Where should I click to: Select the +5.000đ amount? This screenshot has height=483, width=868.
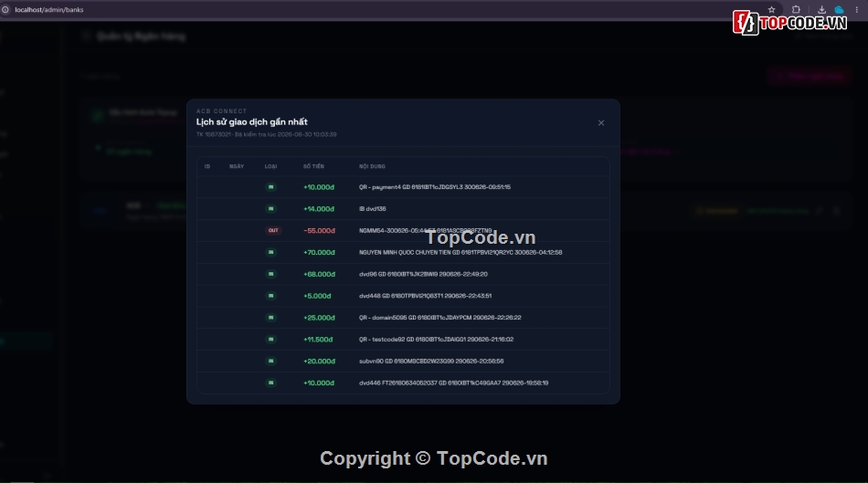(317, 296)
